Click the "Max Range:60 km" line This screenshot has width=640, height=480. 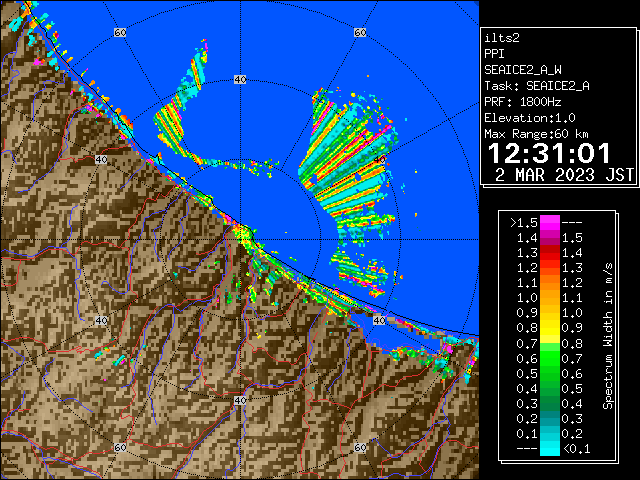coord(537,134)
